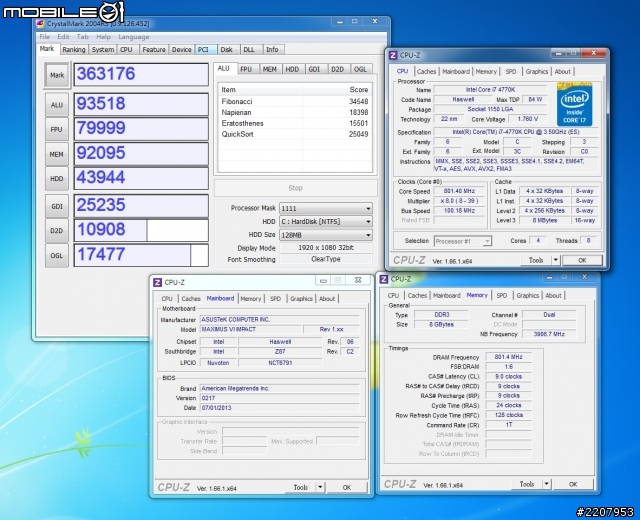The width and height of the screenshot is (640, 520).
Task: Open Processor #1 selection dropdown in CPU-Z
Action: [463, 241]
